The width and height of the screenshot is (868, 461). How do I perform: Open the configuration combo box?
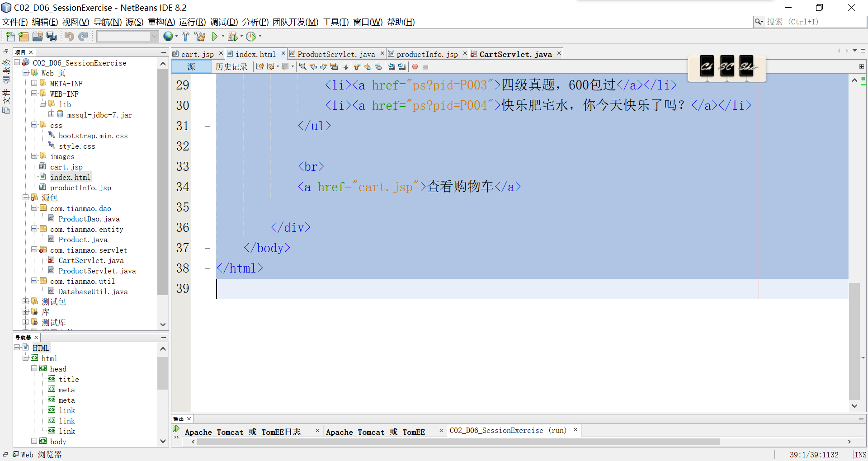(127, 37)
